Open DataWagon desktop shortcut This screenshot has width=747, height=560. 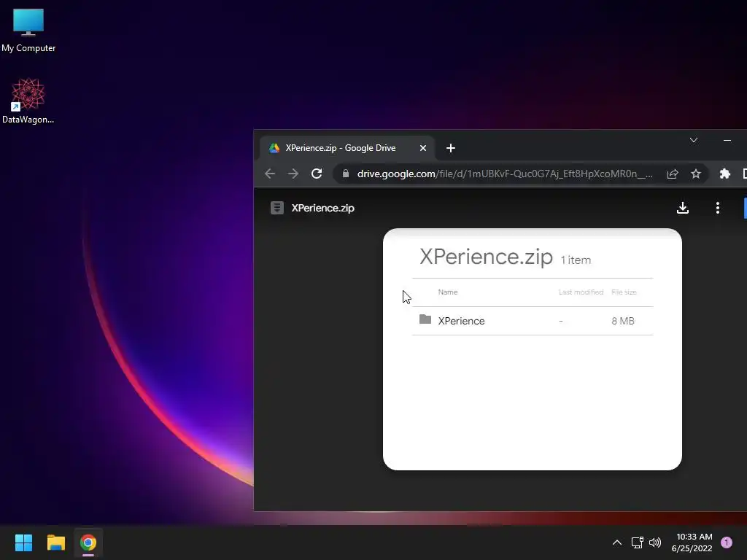[28, 101]
